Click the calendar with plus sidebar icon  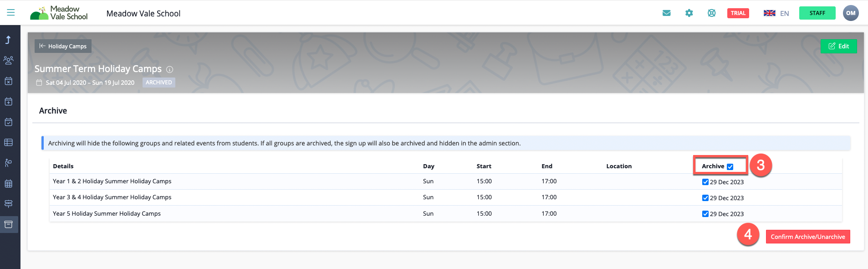click(8, 102)
